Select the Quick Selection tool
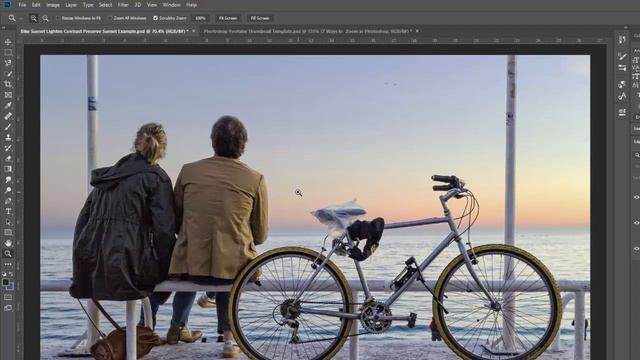The height and width of the screenshot is (360, 640). [x=8, y=74]
